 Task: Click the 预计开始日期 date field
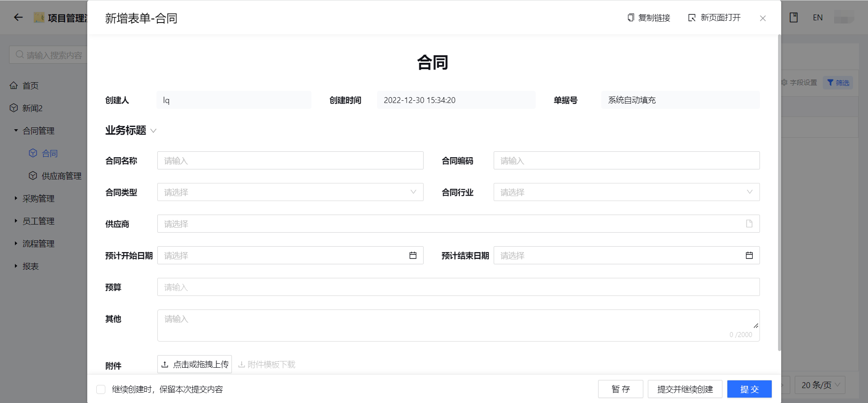coord(290,255)
